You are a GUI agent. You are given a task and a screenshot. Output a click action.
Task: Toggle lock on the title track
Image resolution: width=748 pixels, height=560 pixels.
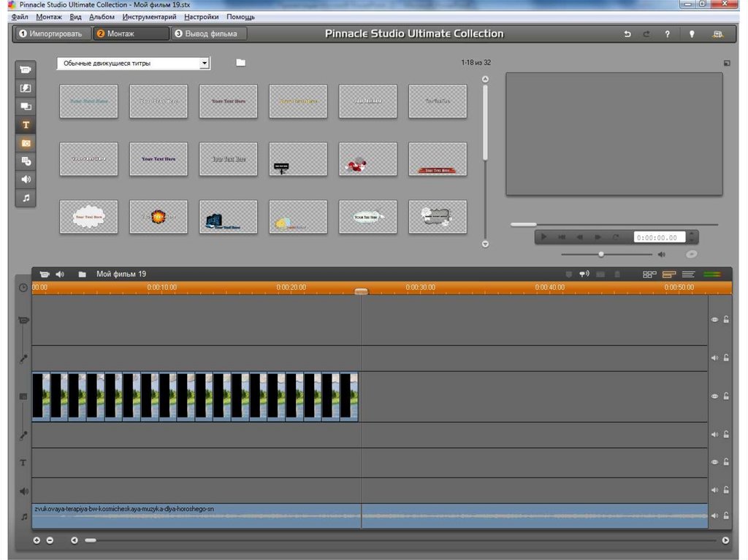coord(726,462)
